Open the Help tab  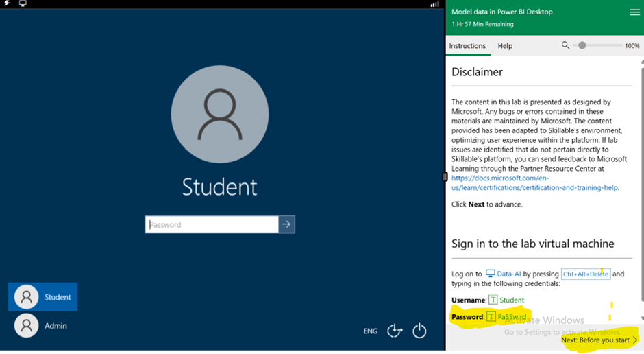[505, 46]
